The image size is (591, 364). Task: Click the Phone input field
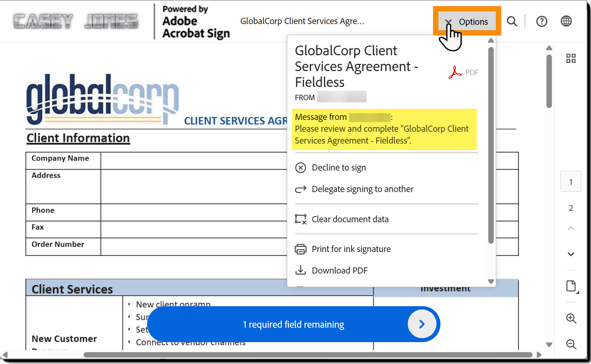point(194,213)
